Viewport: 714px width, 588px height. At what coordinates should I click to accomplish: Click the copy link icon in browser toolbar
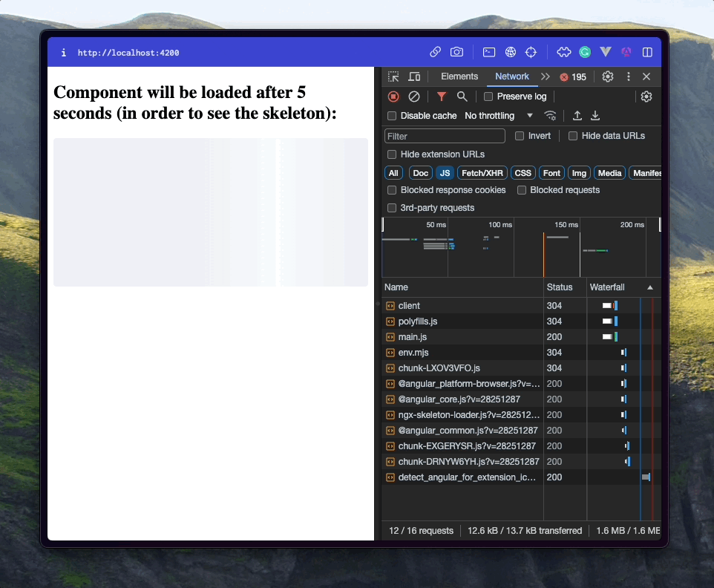(x=436, y=53)
